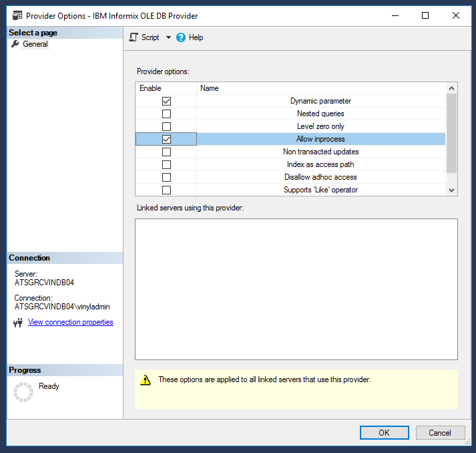Open the Help icon in toolbar
The width and height of the screenshot is (476, 453).
click(181, 37)
